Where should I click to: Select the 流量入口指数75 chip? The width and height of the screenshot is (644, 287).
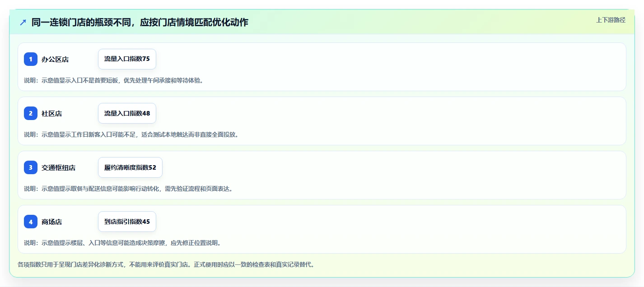coord(127,59)
